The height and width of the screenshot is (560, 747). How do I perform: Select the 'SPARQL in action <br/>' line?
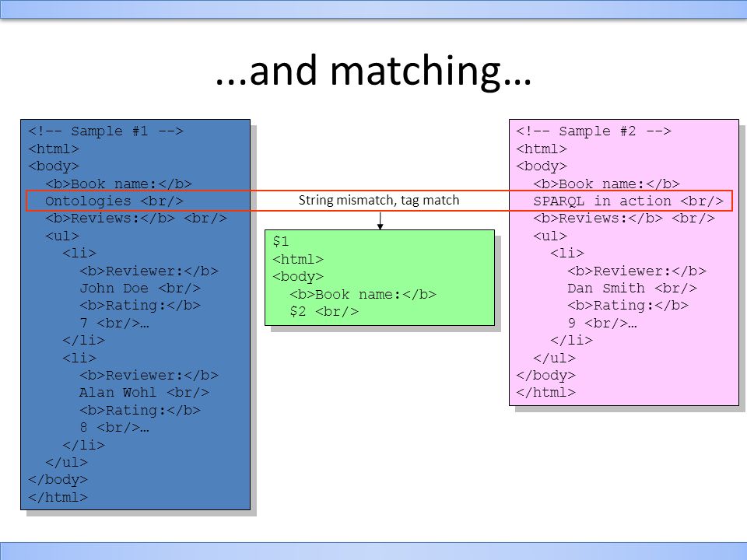click(629, 201)
